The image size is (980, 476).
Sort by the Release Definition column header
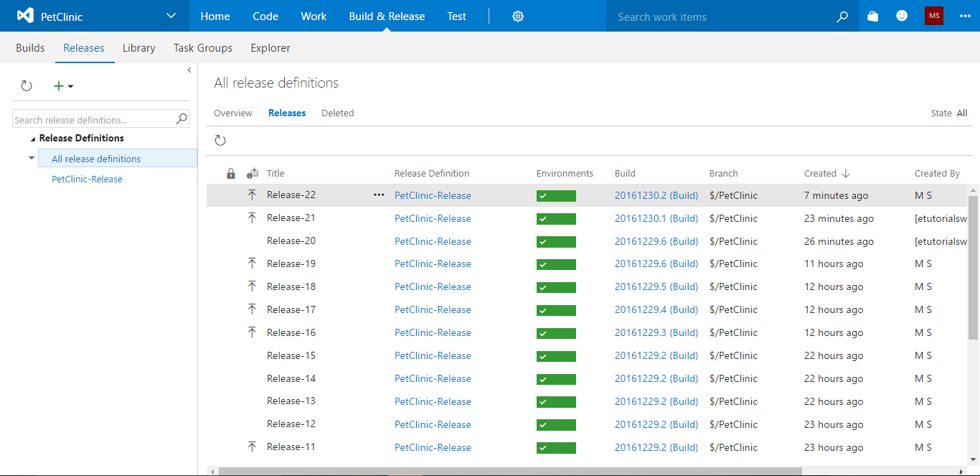432,173
